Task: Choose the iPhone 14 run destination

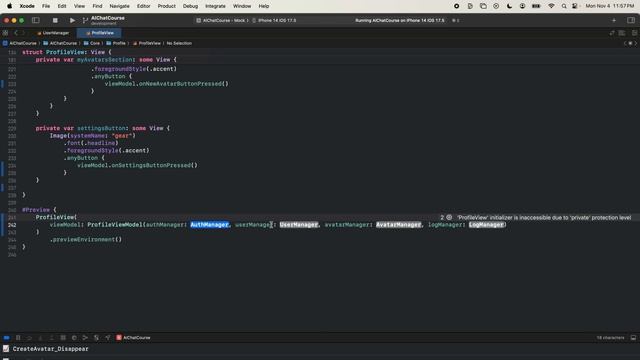Action: [x=274, y=20]
